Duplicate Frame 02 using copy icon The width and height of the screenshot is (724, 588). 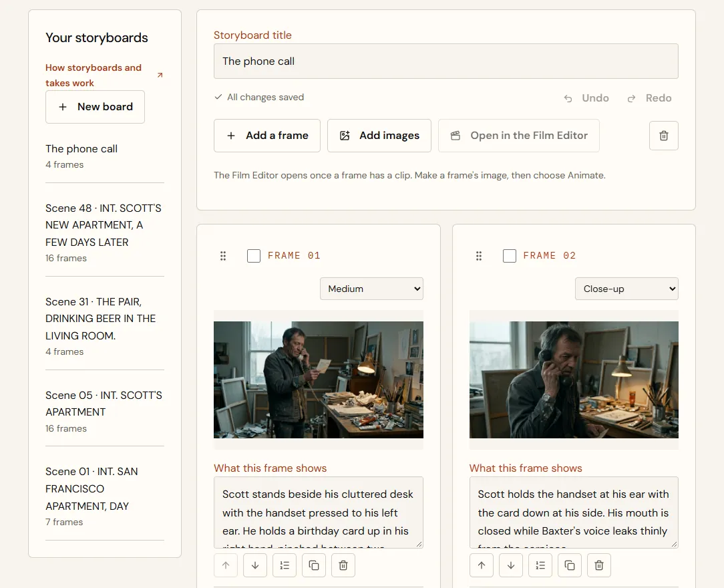pos(570,565)
